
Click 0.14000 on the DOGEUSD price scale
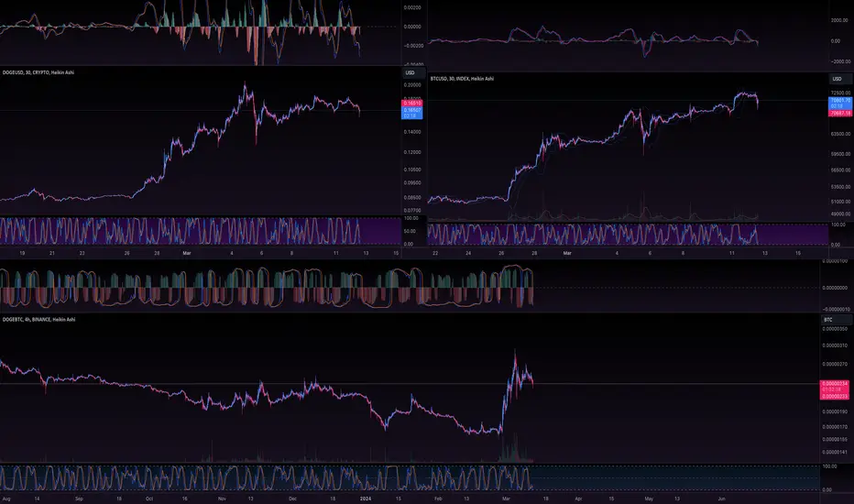[412, 132]
